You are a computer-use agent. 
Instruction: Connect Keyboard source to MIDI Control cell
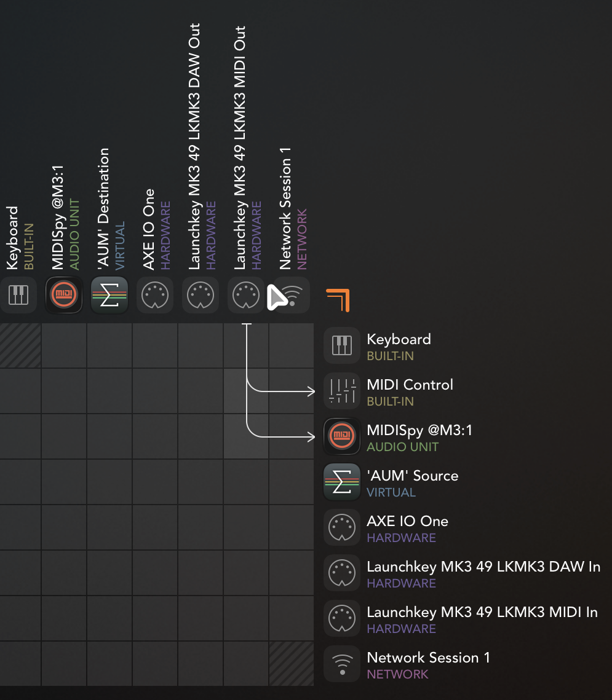point(20,391)
